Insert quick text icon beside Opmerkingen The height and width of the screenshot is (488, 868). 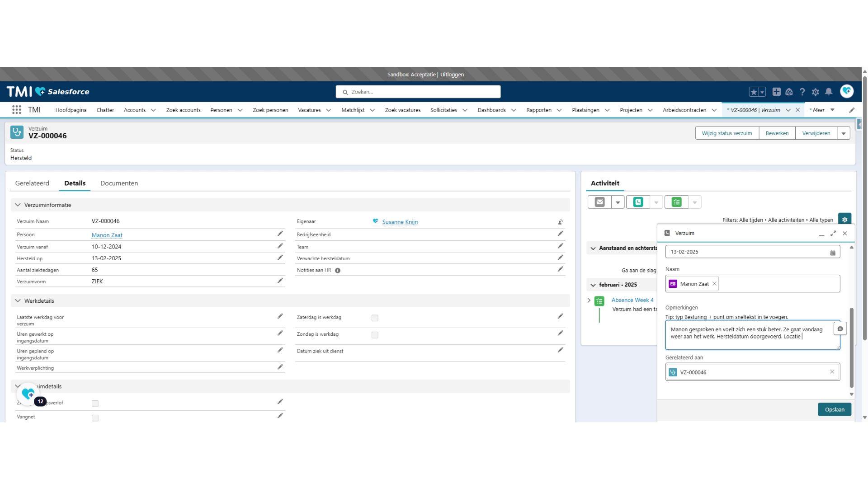click(x=840, y=329)
